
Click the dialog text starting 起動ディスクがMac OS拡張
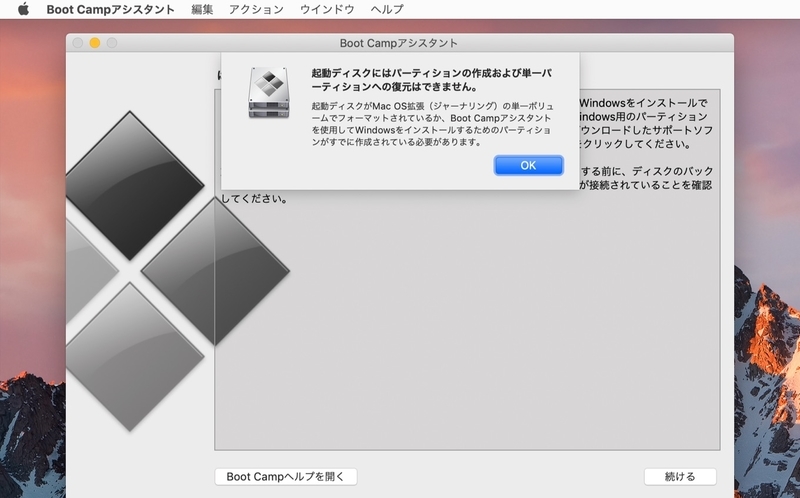click(x=433, y=124)
